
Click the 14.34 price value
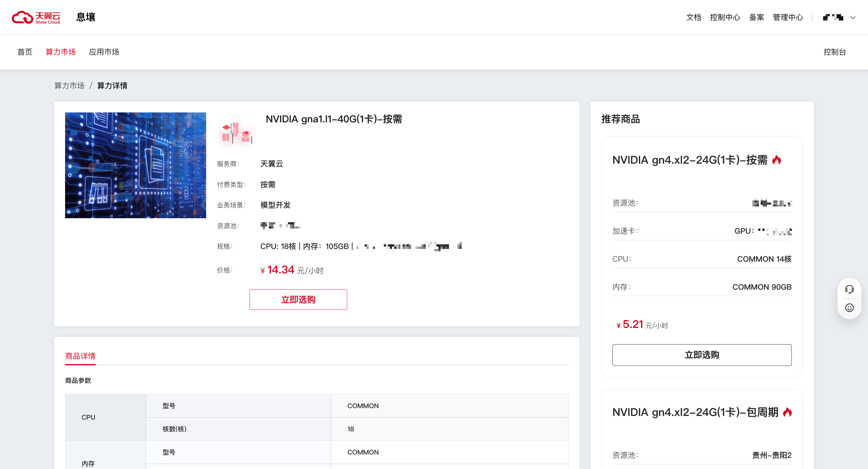[x=281, y=270]
